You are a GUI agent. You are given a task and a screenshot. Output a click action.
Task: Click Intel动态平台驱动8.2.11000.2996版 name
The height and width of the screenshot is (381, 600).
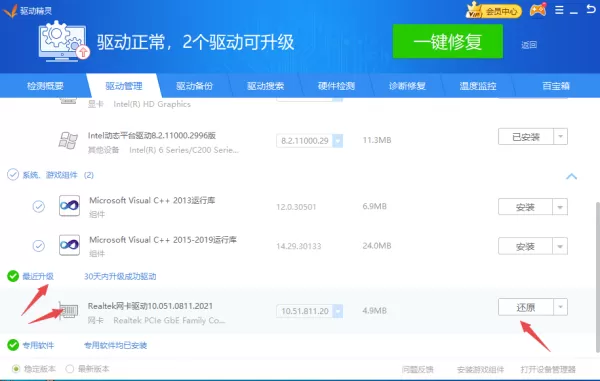coord(152,135)
